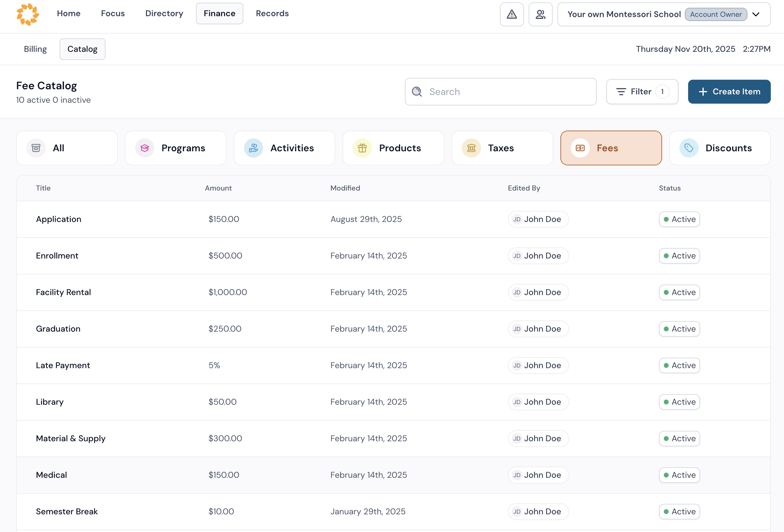This screenshot has width=784, height=532.
Task: Click the archive box icon on All
Action: point(36,148)
